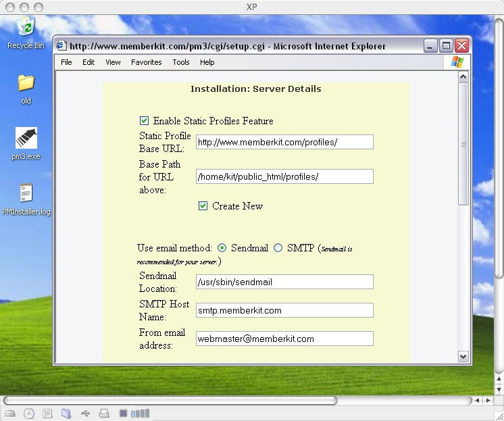Click the 'Sendmail is recommended for your server' note
Screen dimensions: 504x421
[x=245, y=255]
